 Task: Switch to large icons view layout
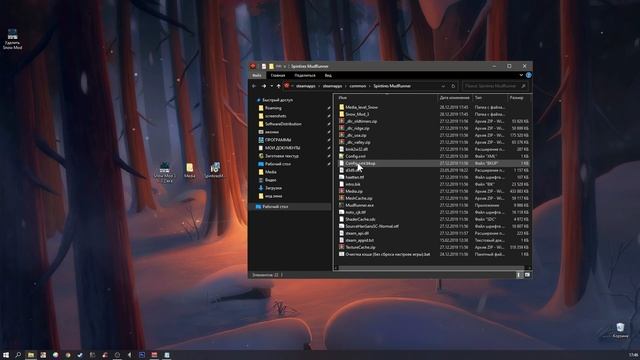point(527,275)
